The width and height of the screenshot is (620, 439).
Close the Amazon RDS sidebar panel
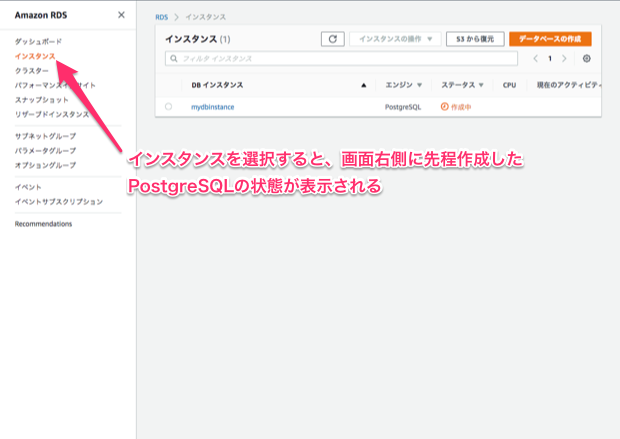(121, 15)
